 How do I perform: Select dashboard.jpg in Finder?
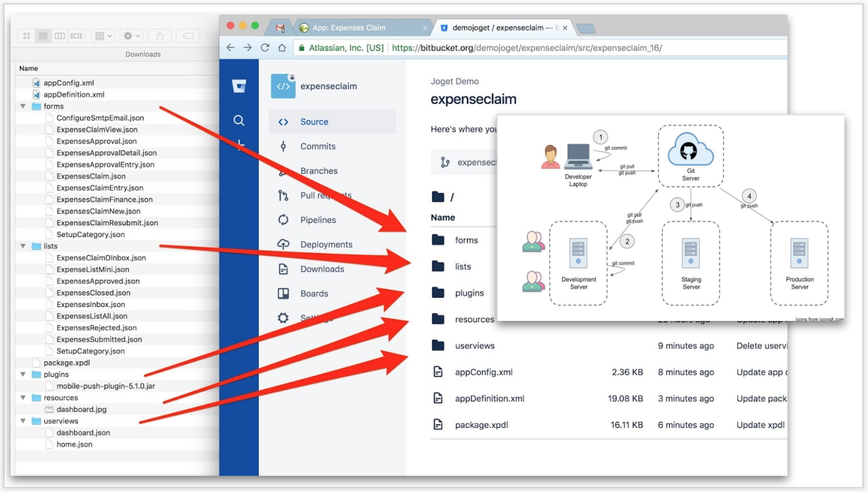tap(82, 409)
